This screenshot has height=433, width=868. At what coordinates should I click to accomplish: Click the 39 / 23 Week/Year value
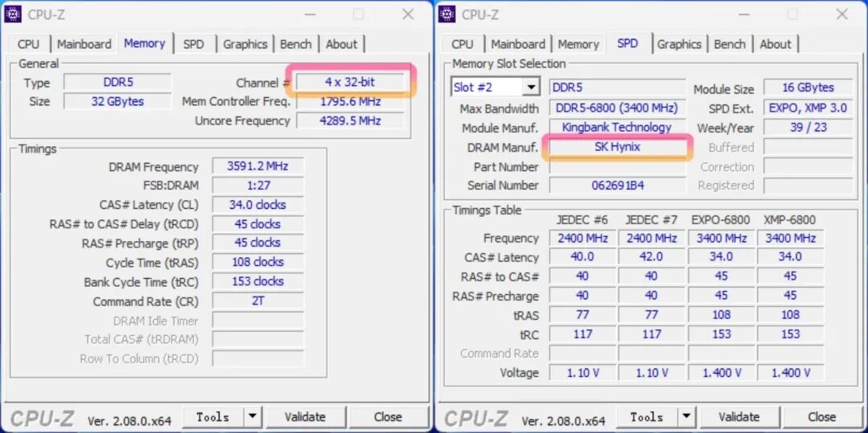809,127
